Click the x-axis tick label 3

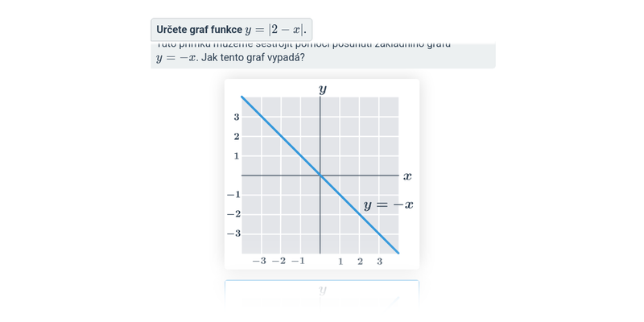tap(379, 262)
